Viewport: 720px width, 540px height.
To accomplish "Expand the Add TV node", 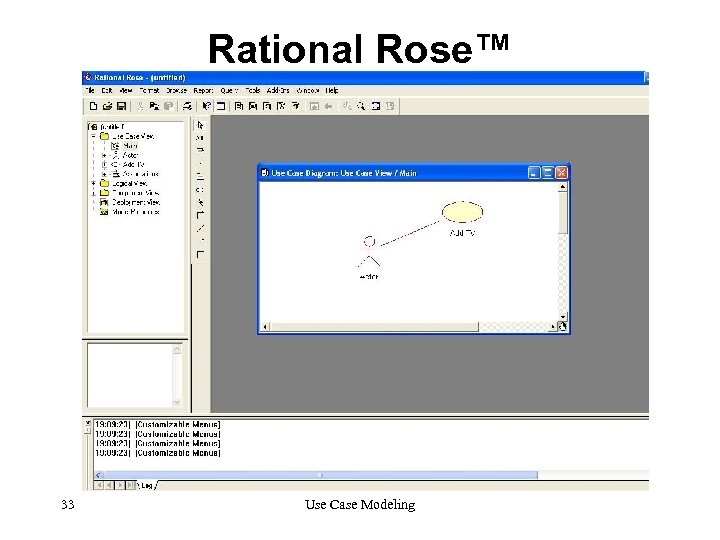I will [104, 165].
